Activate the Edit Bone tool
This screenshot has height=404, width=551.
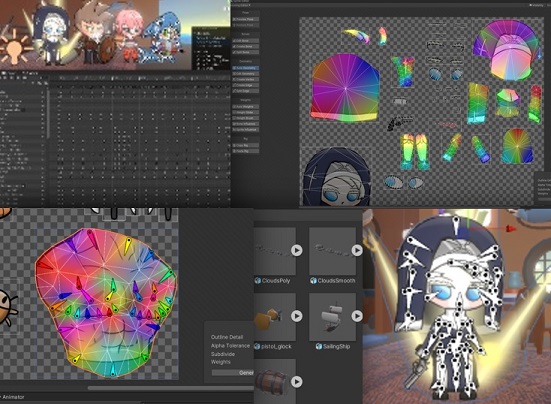pos(246,41)
